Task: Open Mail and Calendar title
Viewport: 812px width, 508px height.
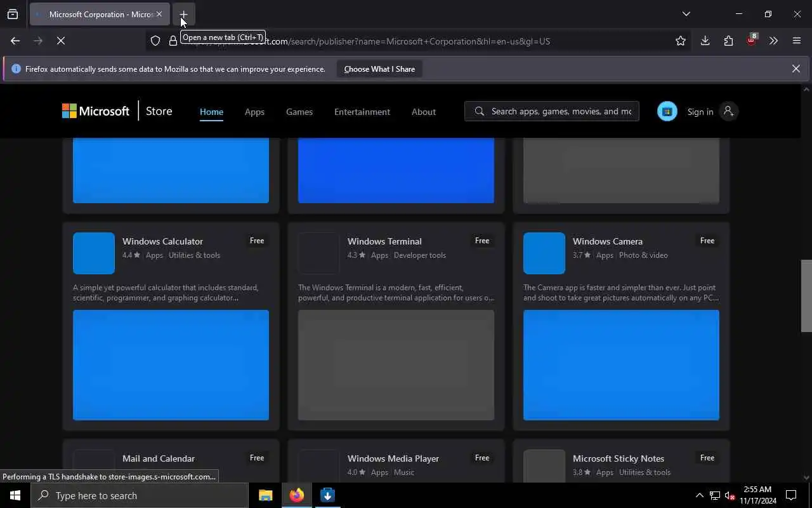Action: [159, 458]
